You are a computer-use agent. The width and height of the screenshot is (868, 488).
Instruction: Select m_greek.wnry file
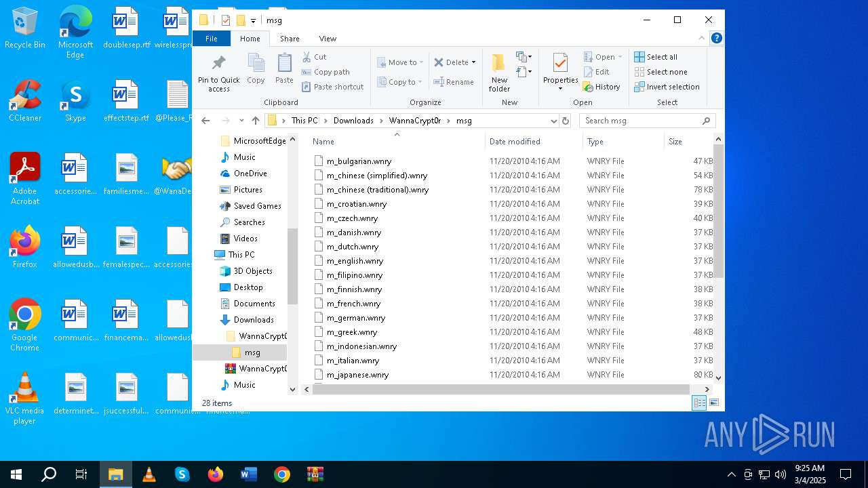pos(351,332)
